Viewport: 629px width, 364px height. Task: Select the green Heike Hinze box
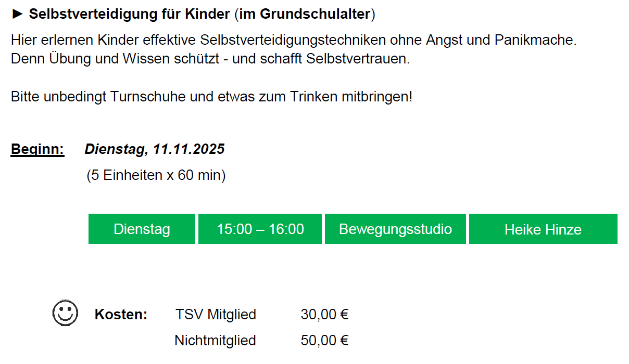click(x=543, y=229)
